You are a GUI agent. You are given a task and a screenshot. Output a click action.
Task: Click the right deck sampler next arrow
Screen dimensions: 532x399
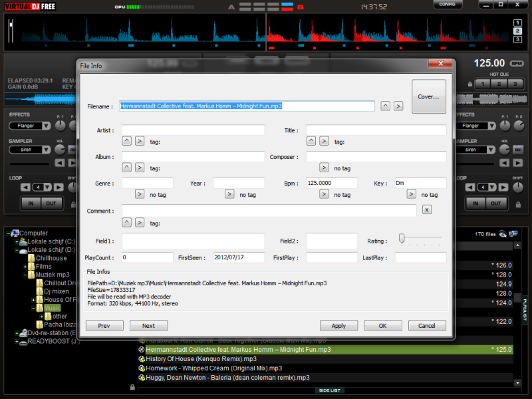518,163
